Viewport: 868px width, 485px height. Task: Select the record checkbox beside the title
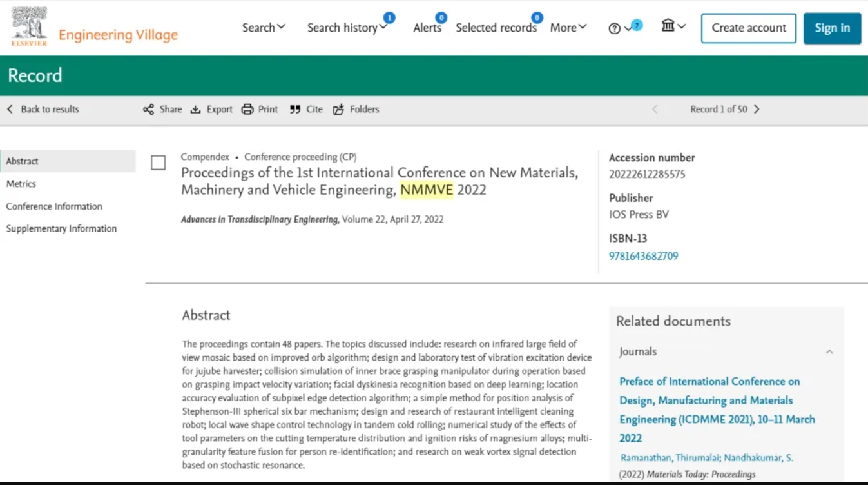(158, 163)
